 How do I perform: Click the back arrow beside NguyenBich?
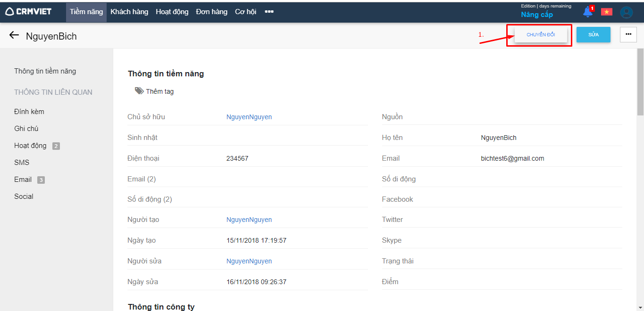pyautogui.click(x=14, y=35)
